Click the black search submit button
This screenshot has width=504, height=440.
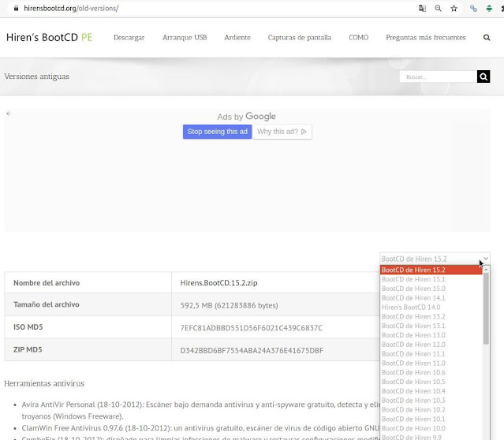483,76
